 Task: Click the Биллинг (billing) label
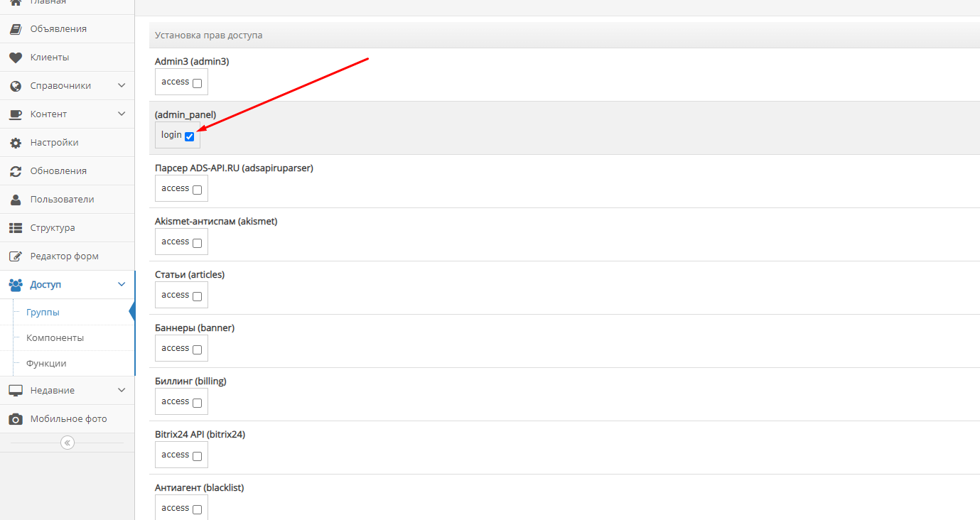(x=190, y=381)
